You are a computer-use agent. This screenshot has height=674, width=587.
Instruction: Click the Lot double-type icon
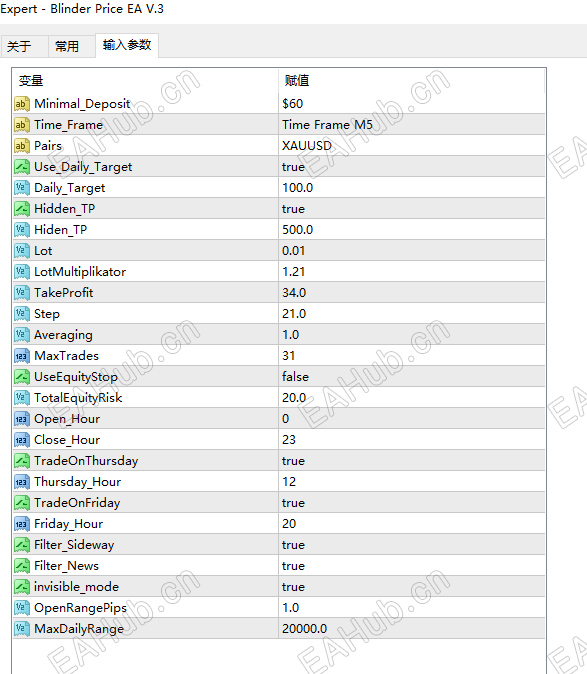tap(21, 251)
